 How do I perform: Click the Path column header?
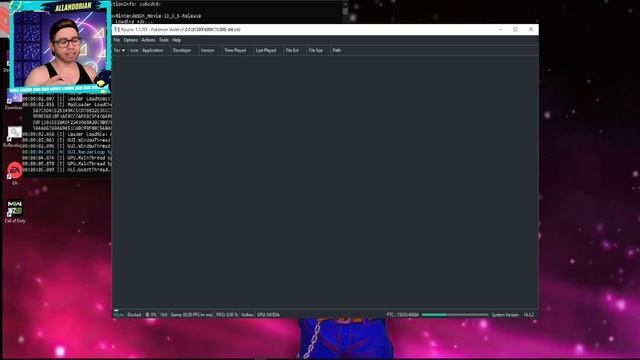tap(337, 50)
